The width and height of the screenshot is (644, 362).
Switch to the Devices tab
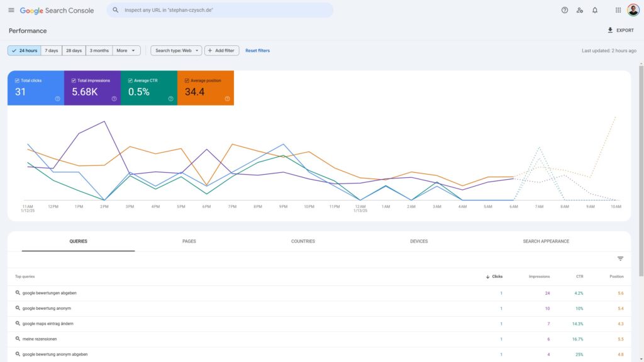419,241
